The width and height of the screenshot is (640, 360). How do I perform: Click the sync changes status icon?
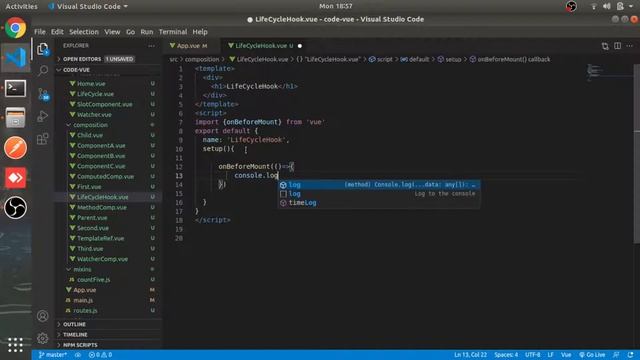coord(78,355)
